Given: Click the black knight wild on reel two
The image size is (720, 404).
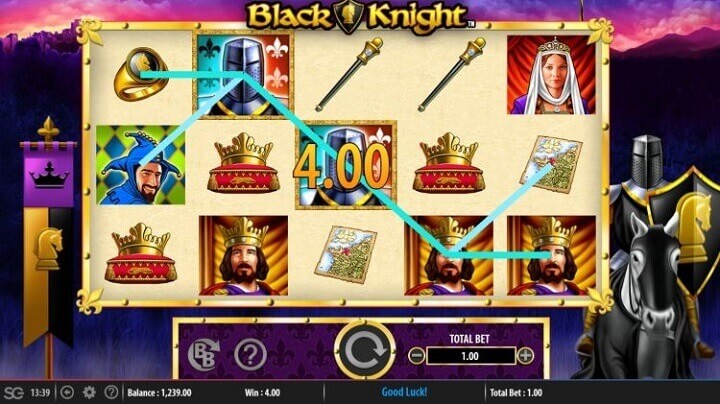Looking at the screenshot, I should click(x=243, y=75).
